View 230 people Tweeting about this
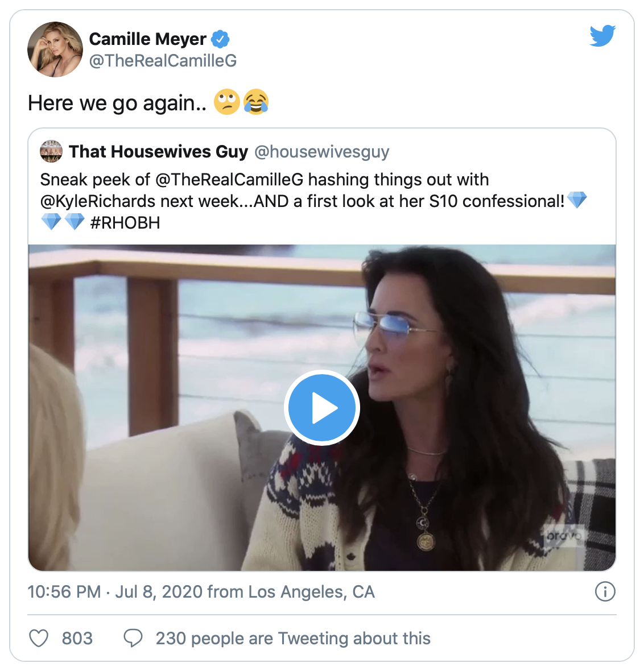The width and height of the screenshot is (644, 671). point(293,639)
